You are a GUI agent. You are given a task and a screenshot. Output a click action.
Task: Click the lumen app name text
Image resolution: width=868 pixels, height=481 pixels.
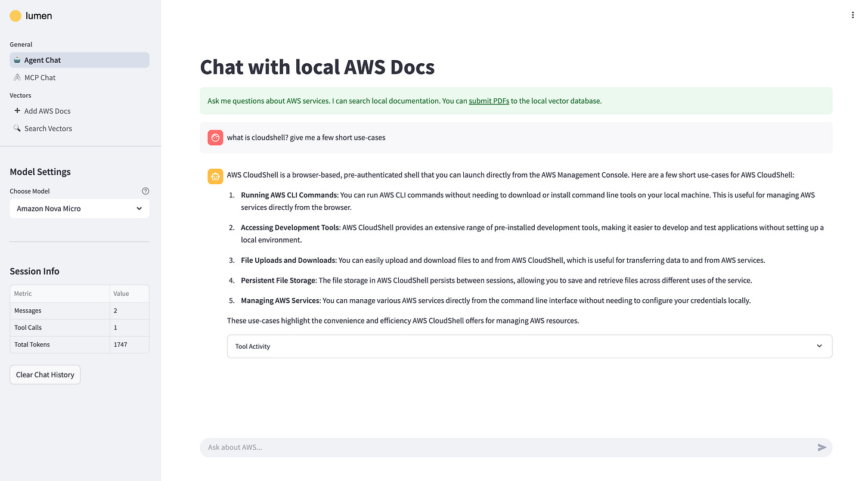point(39,16)
